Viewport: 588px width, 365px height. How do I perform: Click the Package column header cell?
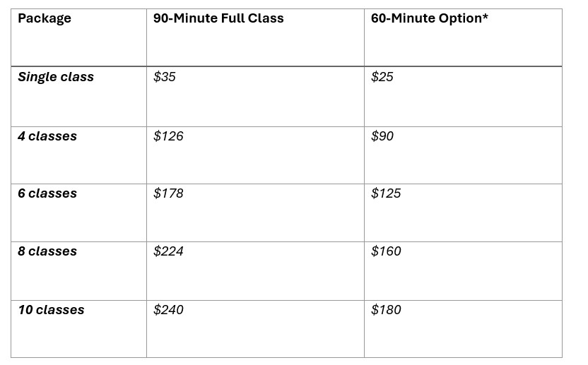(45, 19)
